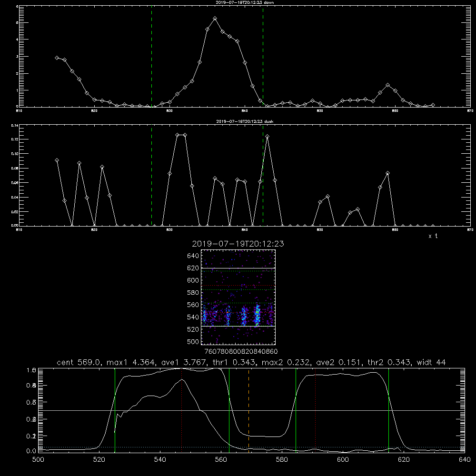
Task: Click the '500' label on the bottom plot x-axis
Action: pos(38,460)
